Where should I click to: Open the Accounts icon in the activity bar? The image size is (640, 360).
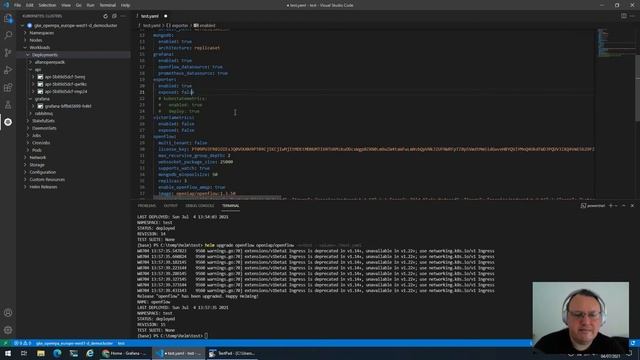pyautogui.click(x=8, y=313)
